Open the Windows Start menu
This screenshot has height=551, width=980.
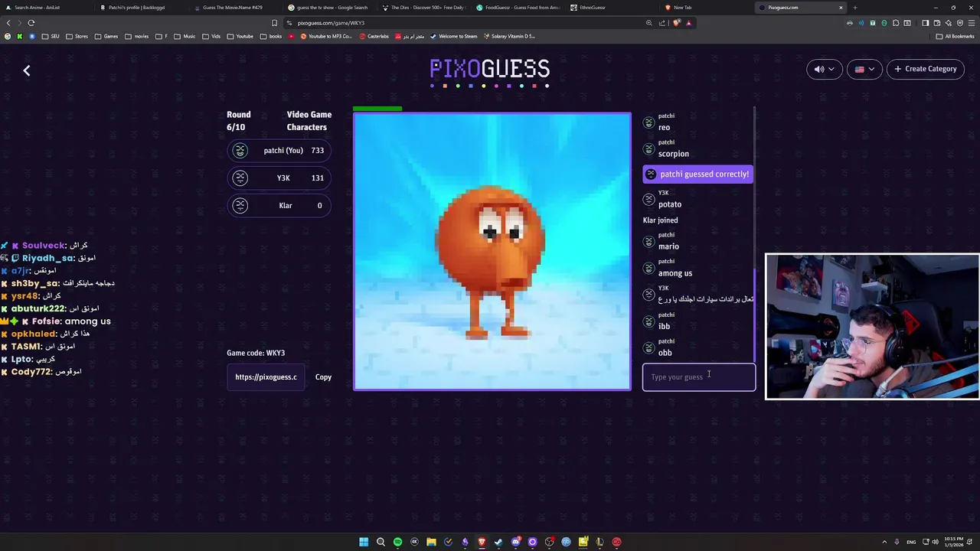coord(364,542)
